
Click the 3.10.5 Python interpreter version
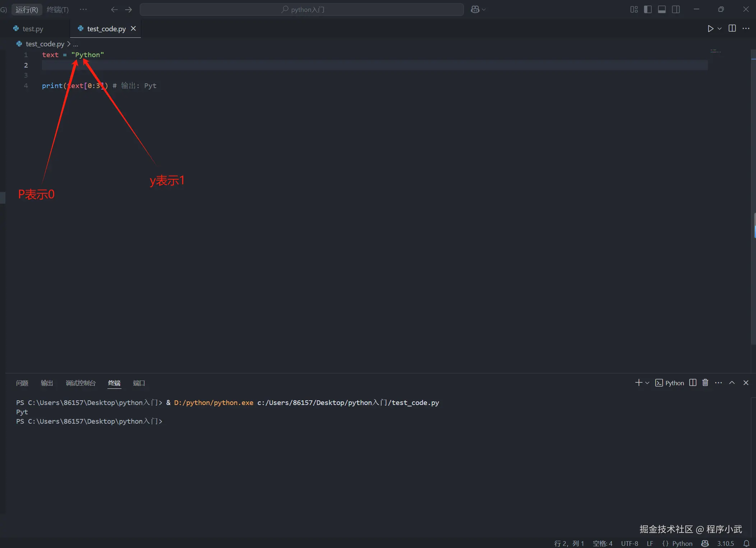[x=725, y=543]
